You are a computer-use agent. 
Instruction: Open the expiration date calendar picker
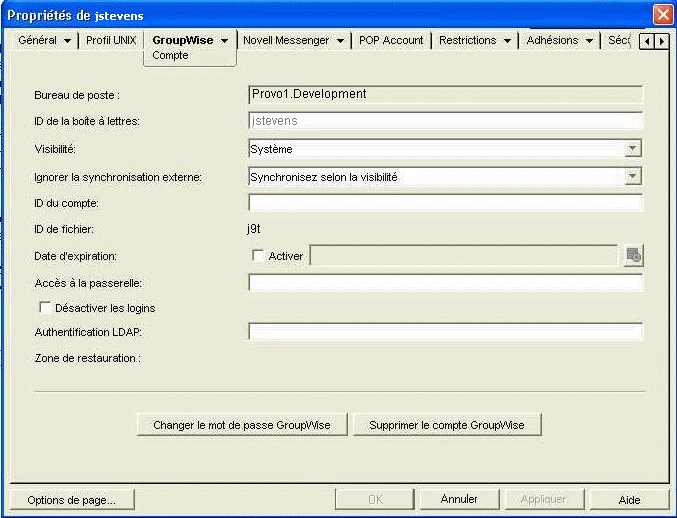633,256
